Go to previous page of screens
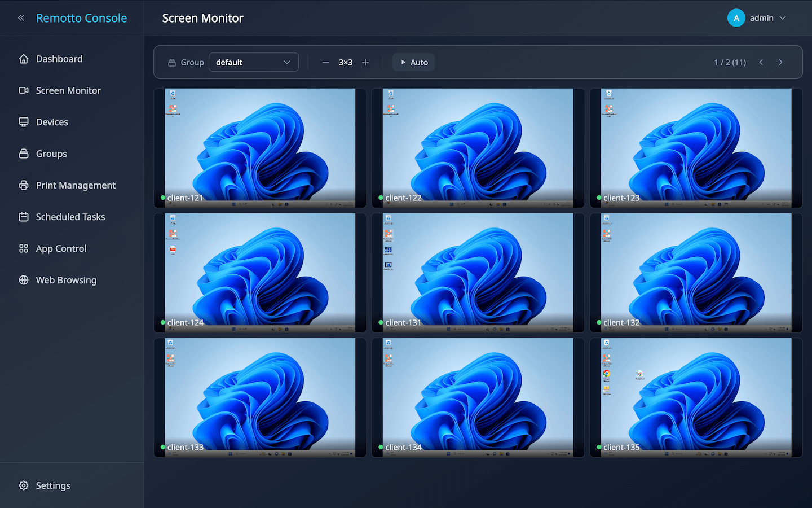The height and width of the screenshot is (508, 812). (x=761, y=62)
